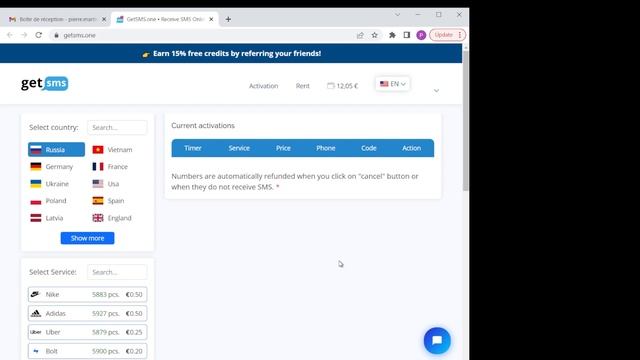Focus the service search field
The width and height of the screenshot is (640, 360).
117,272
